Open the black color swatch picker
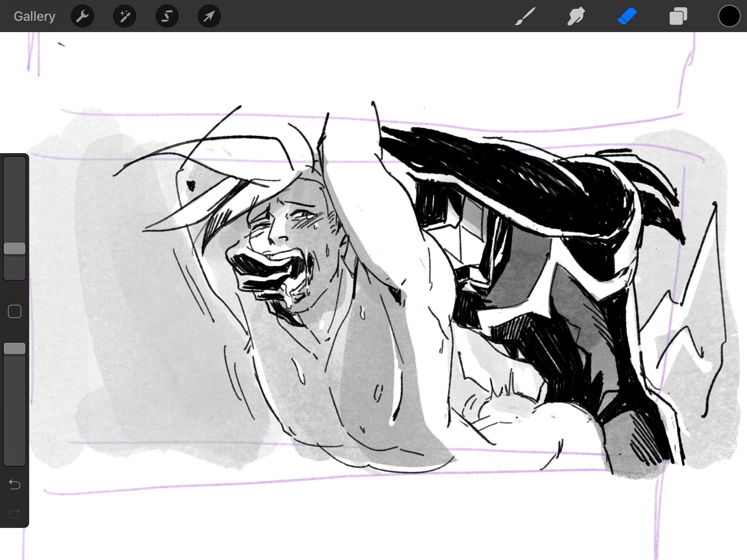747x560 pixels. (729, 16)
